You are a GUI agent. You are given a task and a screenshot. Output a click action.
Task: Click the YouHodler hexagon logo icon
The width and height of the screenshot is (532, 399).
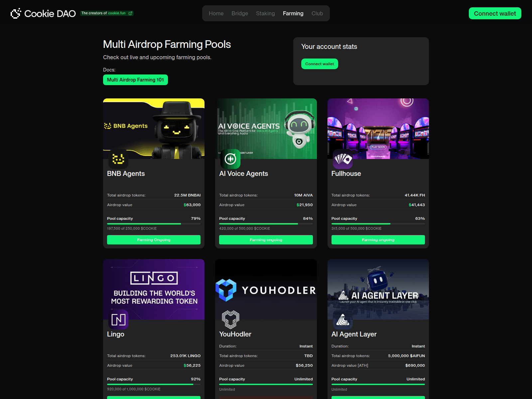click(230, 319)
